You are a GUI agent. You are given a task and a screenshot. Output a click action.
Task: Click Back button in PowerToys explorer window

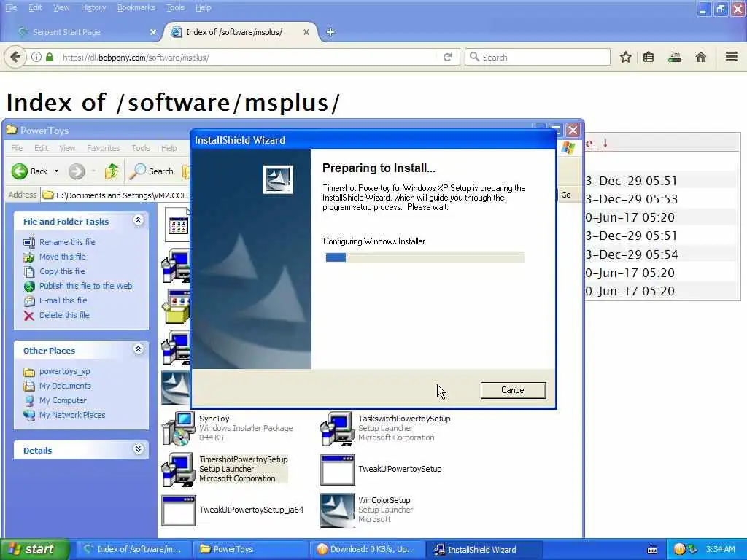coord(29,171)
